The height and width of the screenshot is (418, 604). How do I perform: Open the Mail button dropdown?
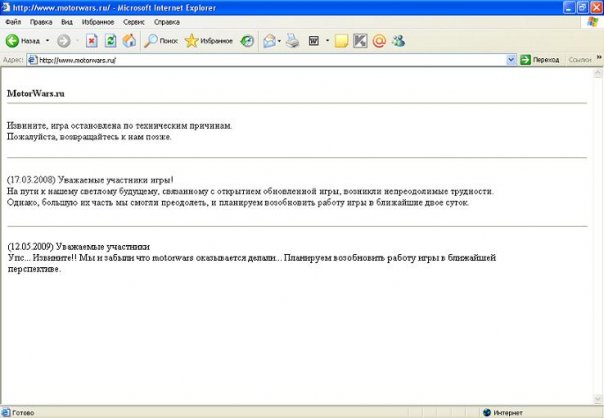click(279, 41)
